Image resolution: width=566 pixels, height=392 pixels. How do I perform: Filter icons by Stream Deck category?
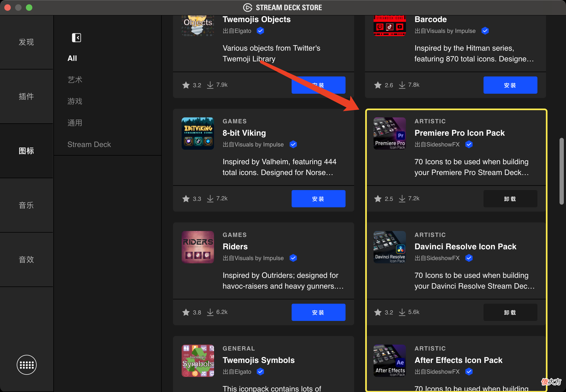[89, 144]
